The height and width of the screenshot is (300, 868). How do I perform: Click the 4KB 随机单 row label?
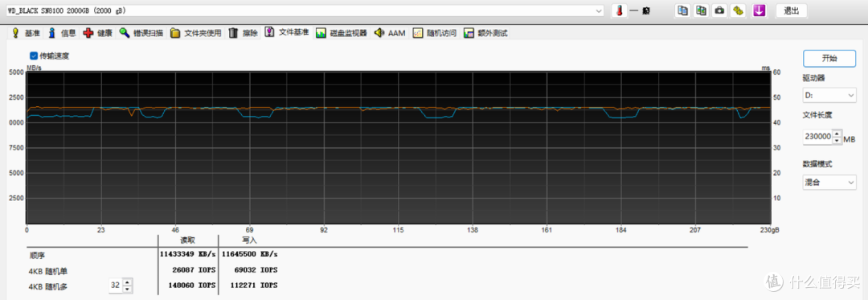click(48, 271)
